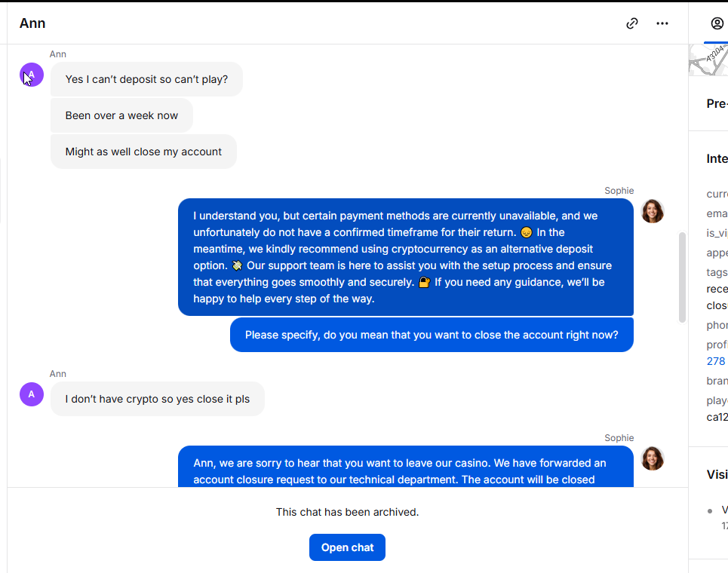Click the Open chat button

[x=347, y=547]
